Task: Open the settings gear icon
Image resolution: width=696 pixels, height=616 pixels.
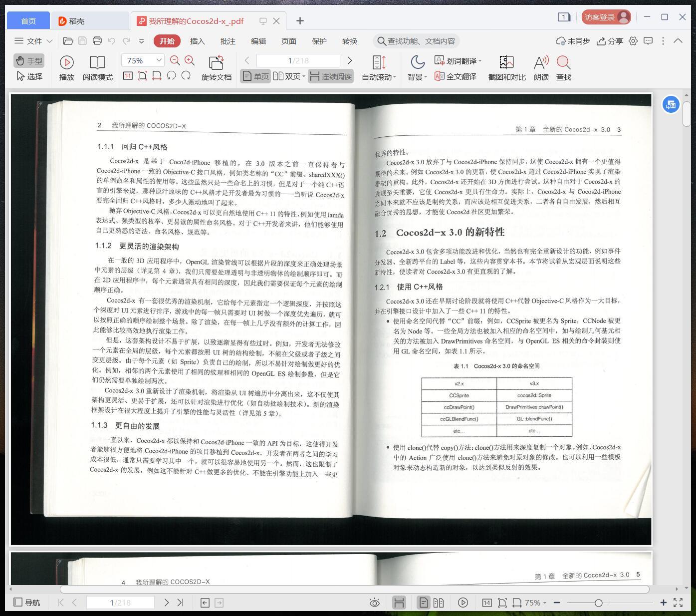Action: point(633,41)
